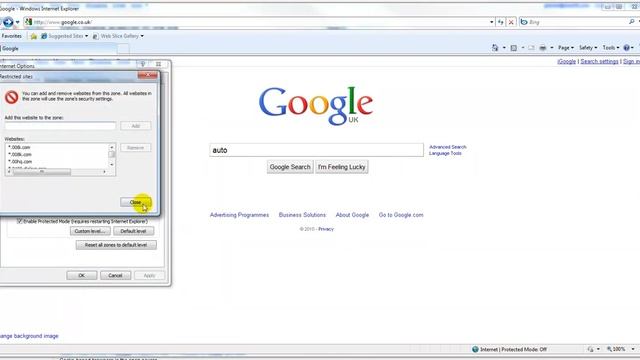Open the dropdown arrow next to the Print icon

[x=551, y=48]
